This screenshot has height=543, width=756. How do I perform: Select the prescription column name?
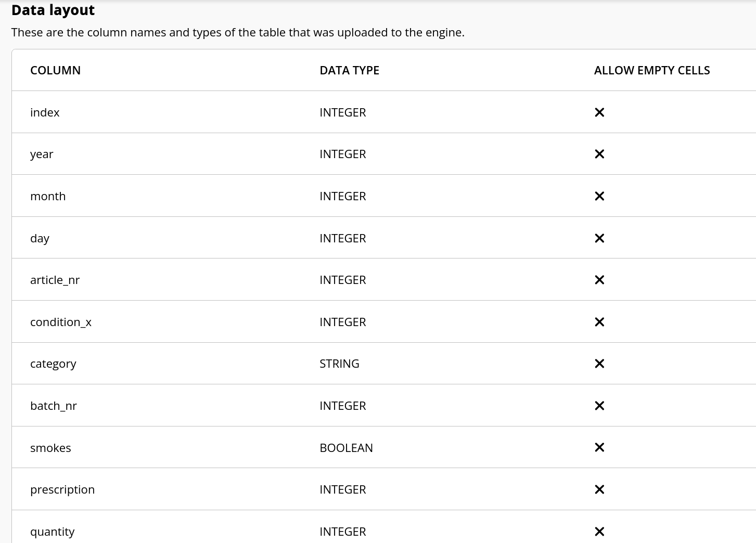pyautogui.click(x=62, y=489)
